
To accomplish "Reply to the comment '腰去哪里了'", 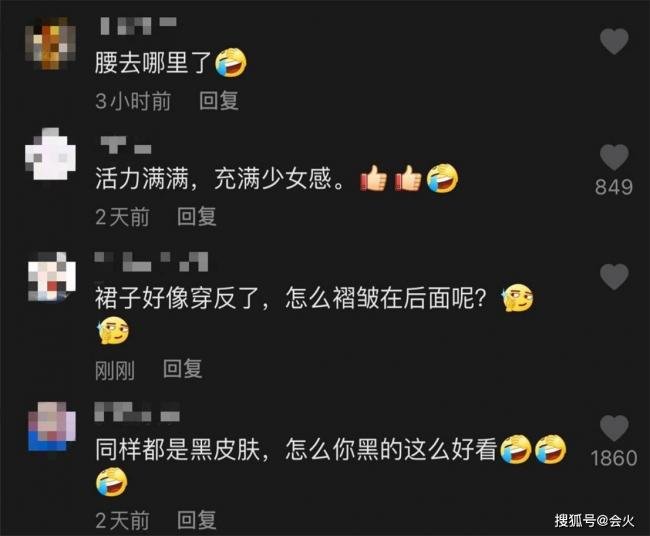I will click(x=219, y=101).
